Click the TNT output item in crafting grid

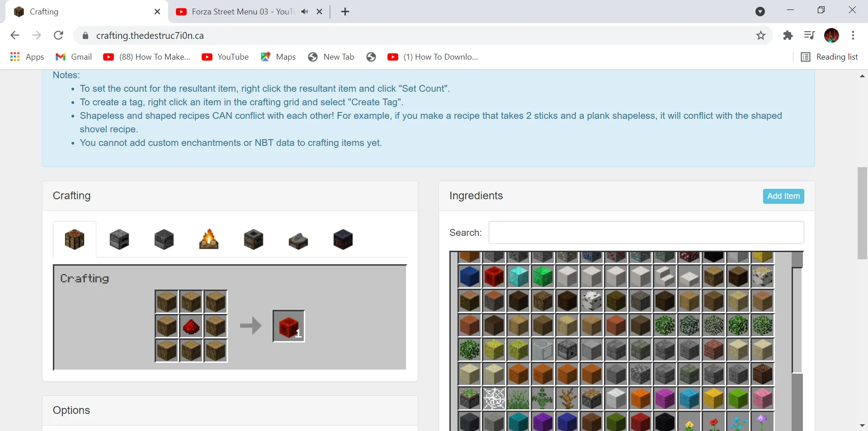coord(288,326)
